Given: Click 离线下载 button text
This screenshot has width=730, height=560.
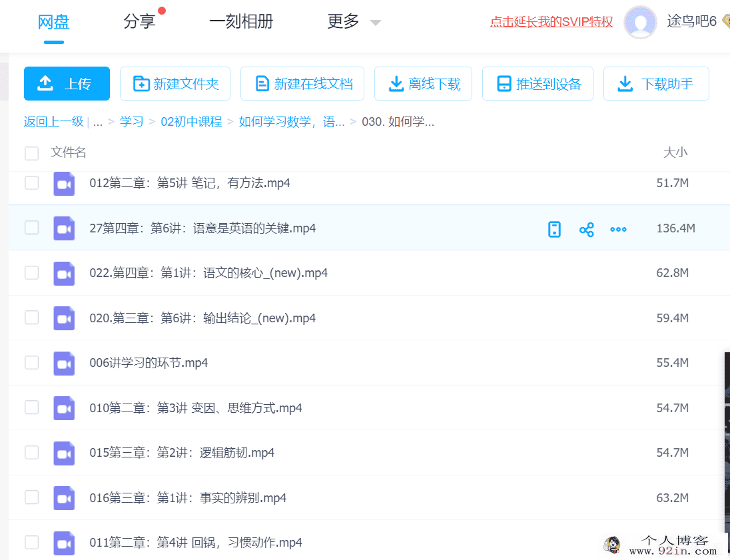Looking at the screenshot, I should point(434,84).
